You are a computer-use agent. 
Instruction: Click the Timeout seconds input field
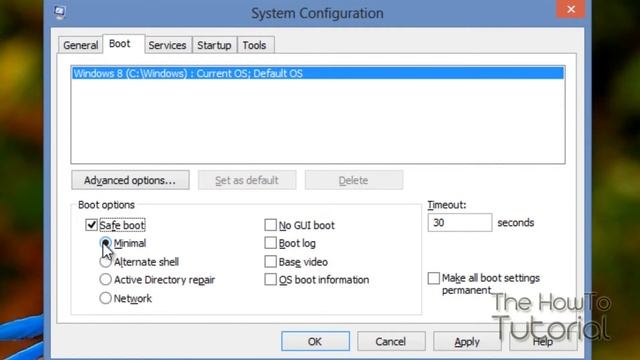pyautogui.click(x=460, y=222)
